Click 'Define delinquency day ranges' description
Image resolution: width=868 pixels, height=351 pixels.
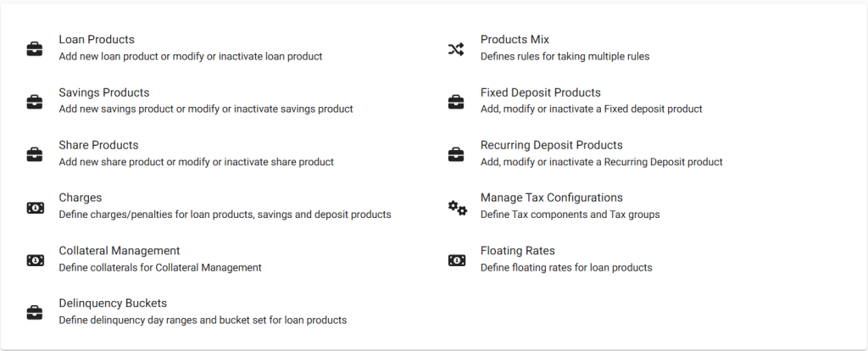[203, 320]
